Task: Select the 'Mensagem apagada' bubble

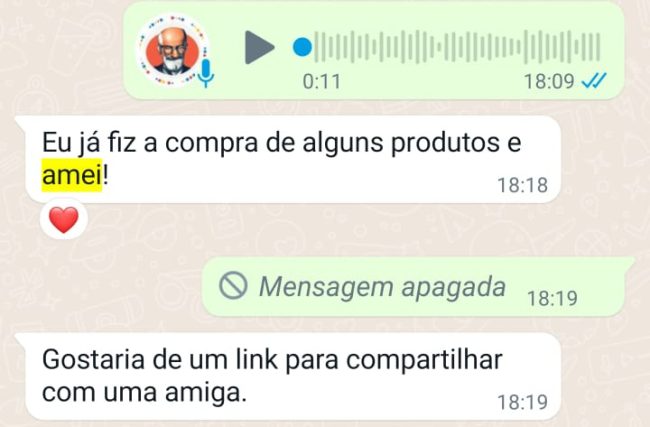Action: [x=416, y=287]
